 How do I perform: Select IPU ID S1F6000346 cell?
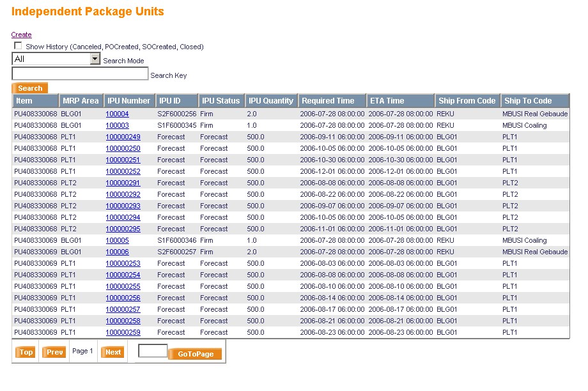pyautogui.click(x=176, y=240)
